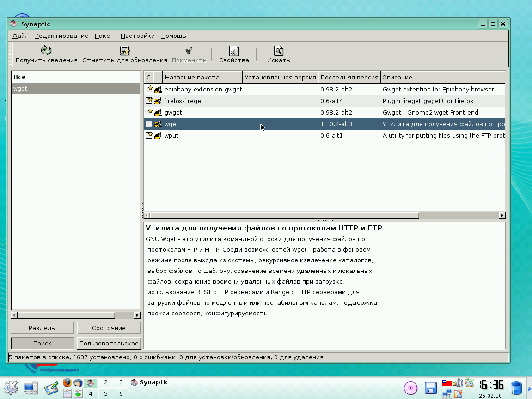Launch the drawing tablet pen application icon
The width and height of the screenshot is (532, 399).
pyautogui.click(x=51, y=388)
